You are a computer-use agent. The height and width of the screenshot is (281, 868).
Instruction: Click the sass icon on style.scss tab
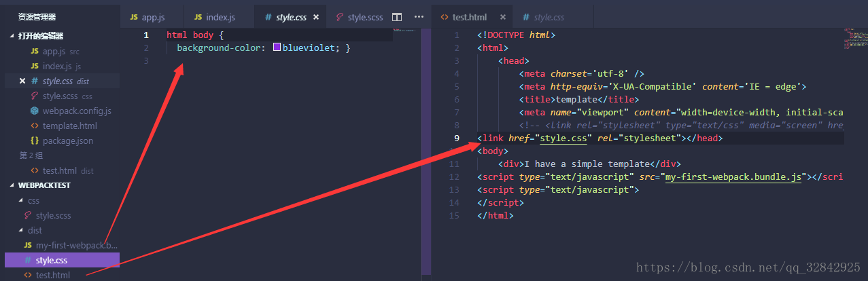point(339,17)
